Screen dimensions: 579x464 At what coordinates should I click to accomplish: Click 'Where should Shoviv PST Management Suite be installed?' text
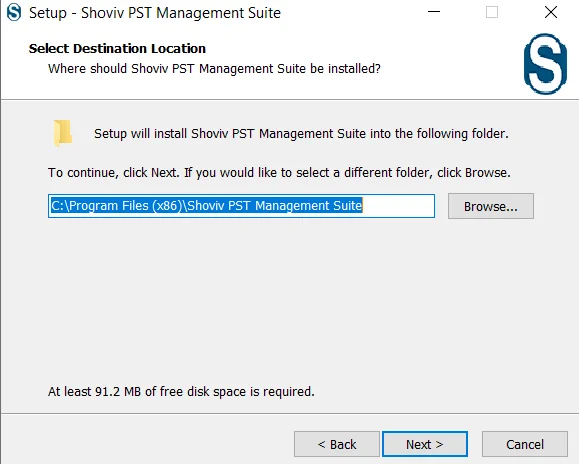[x=214, y=69]
